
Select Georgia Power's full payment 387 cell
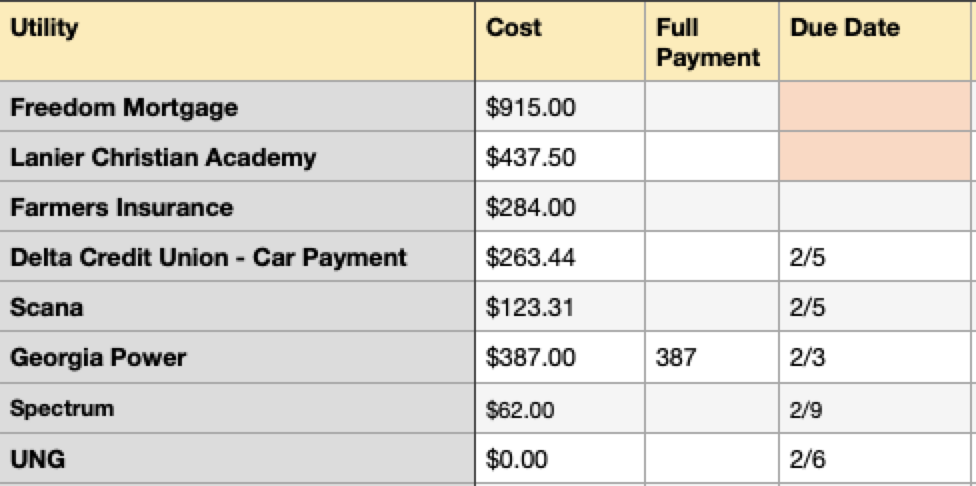pyautogui.click(x=711, y=357)
